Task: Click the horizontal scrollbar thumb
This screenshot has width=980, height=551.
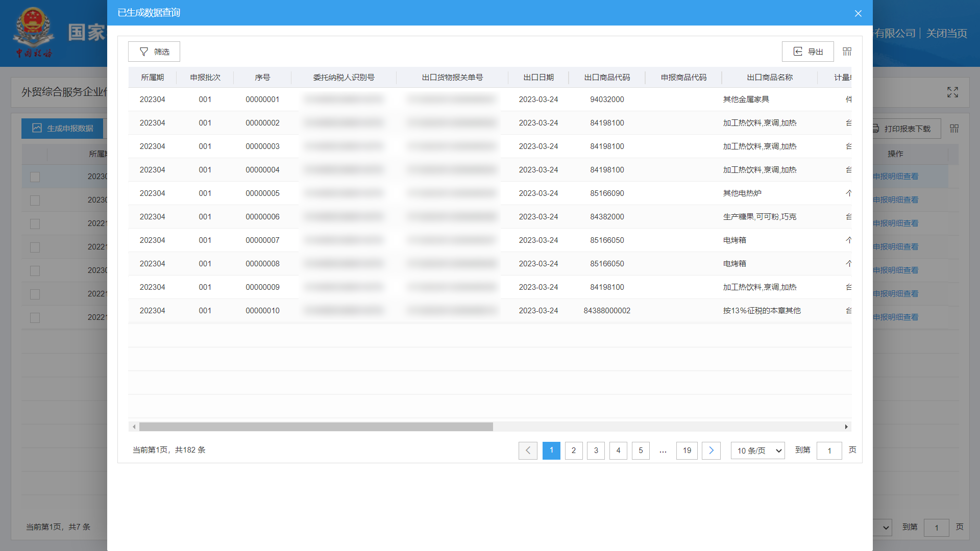Action: 315,427
